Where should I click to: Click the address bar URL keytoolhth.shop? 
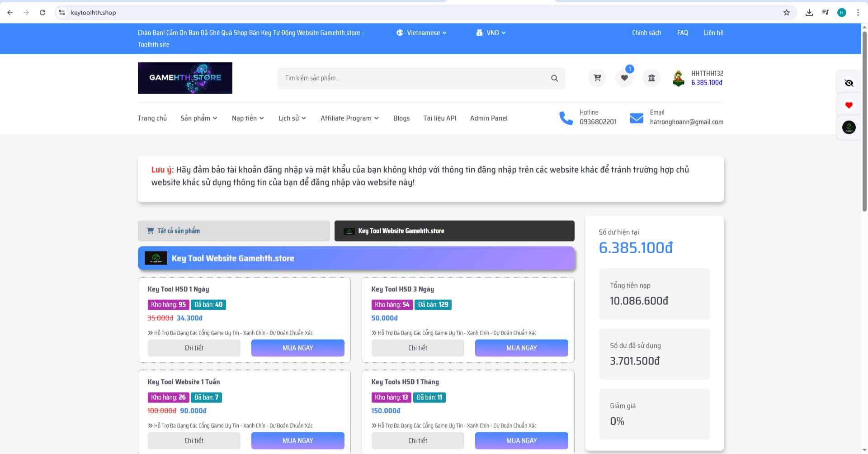coord(94,13)
